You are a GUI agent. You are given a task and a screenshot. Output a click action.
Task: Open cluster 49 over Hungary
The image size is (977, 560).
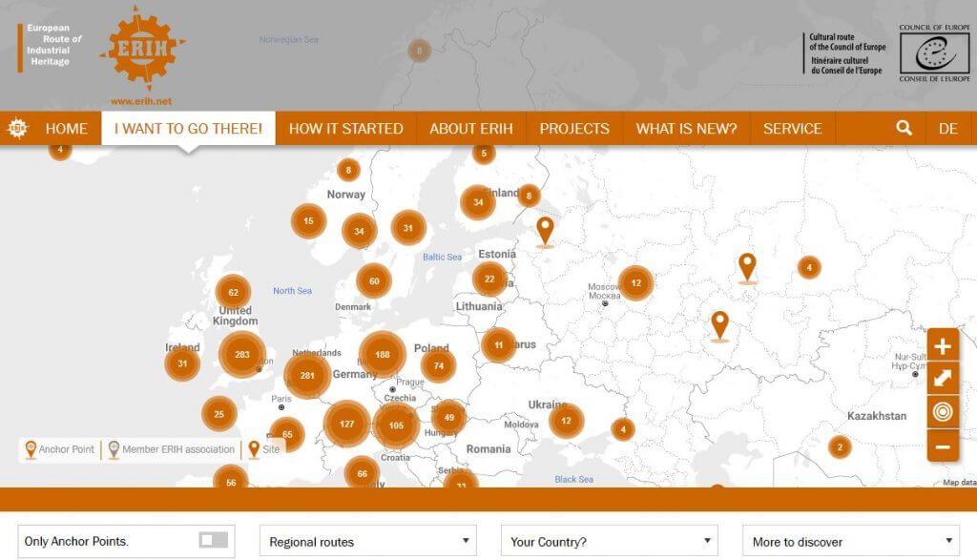click(449, 417)
